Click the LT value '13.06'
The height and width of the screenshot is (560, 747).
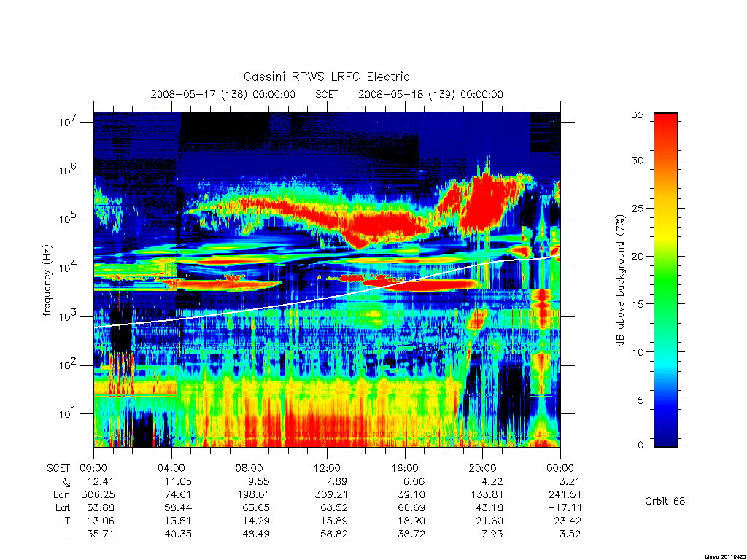coord(101,521)
